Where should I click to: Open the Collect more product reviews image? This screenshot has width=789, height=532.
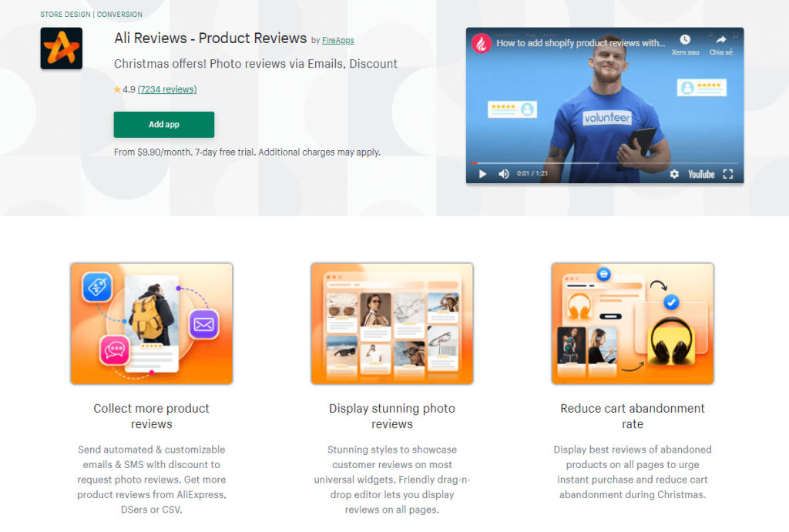coord(152,323)
